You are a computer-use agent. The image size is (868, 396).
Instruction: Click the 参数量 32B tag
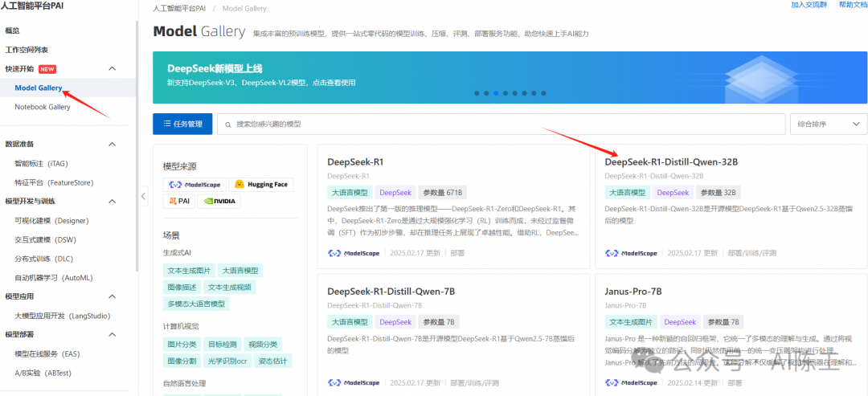click(x=718, y=193)
